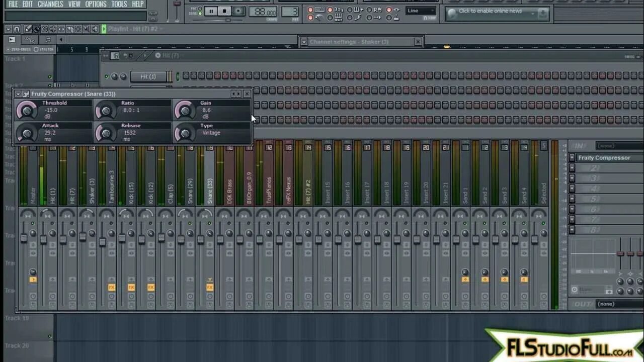Select the playlist delete tool
The image size is (644, 362).
[44, 29]
